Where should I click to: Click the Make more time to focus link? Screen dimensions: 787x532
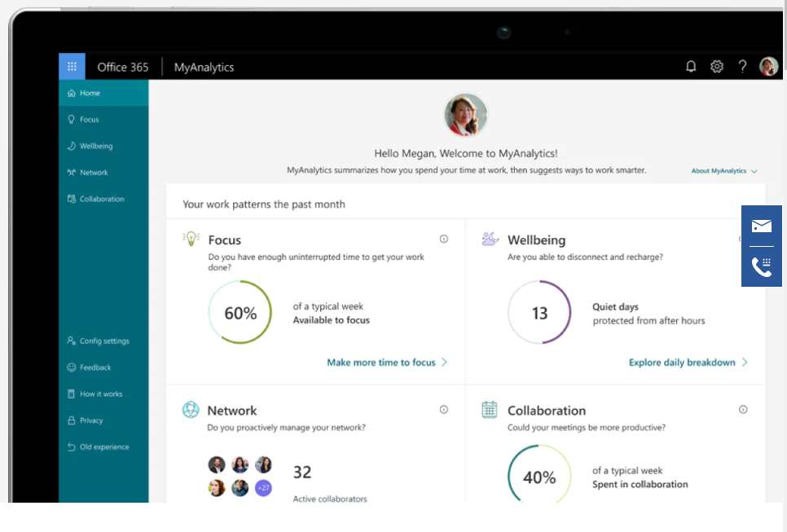[x=381, y=363]
